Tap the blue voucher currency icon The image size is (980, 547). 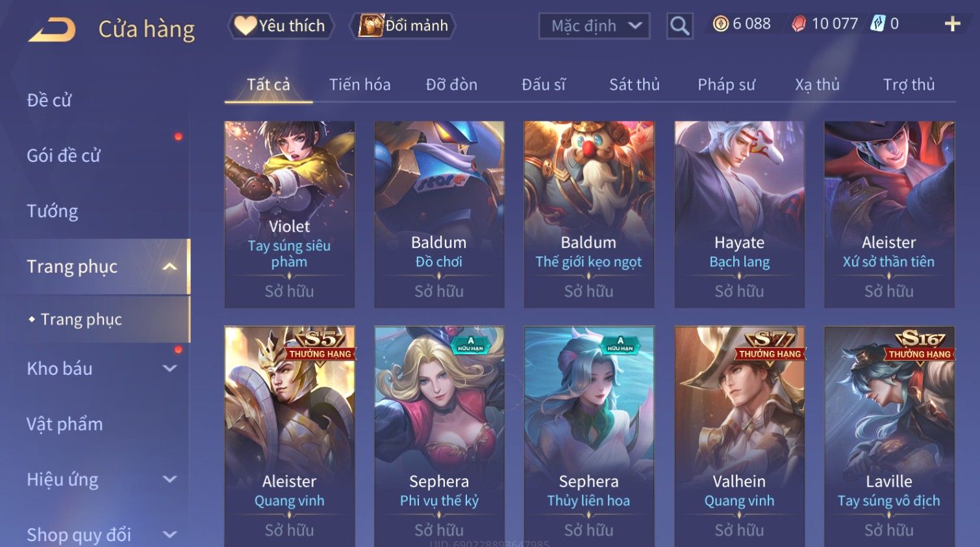(x=877, y=24)
